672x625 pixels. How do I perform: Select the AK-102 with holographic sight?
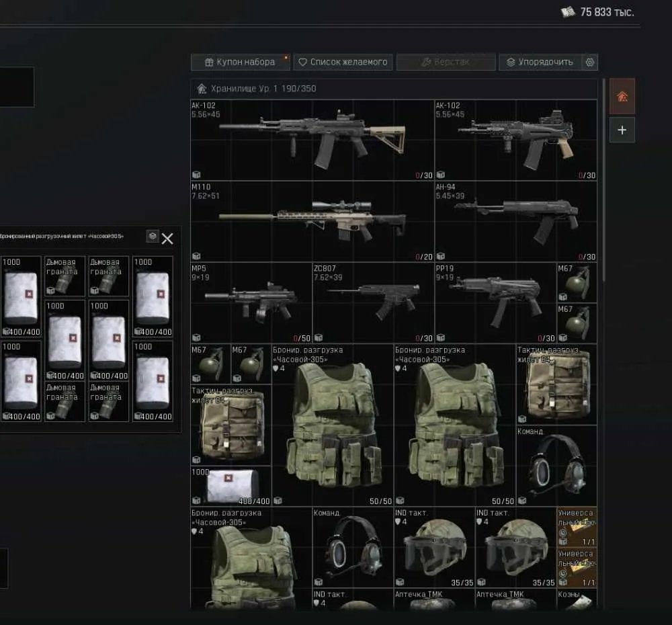point(516,140)
